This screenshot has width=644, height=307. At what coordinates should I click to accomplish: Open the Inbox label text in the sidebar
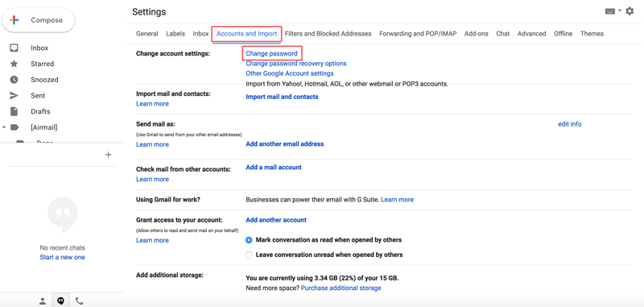[39, 48]
